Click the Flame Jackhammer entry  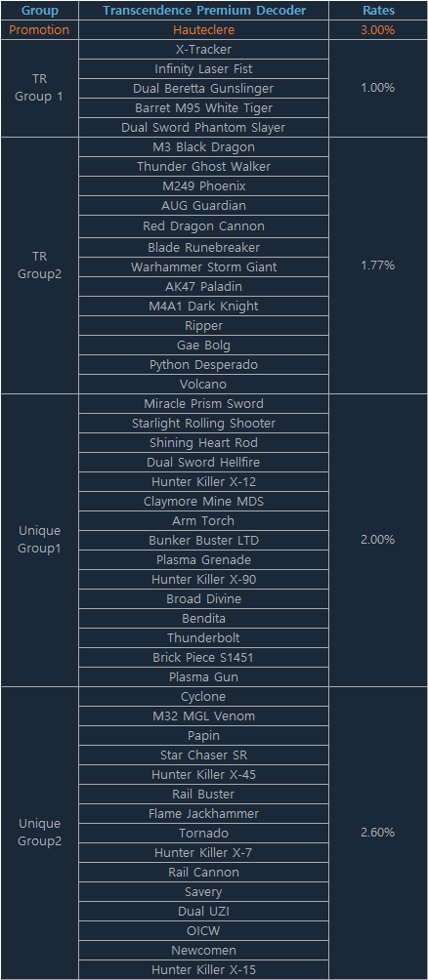pyautogui.click(x=204, y=814)
